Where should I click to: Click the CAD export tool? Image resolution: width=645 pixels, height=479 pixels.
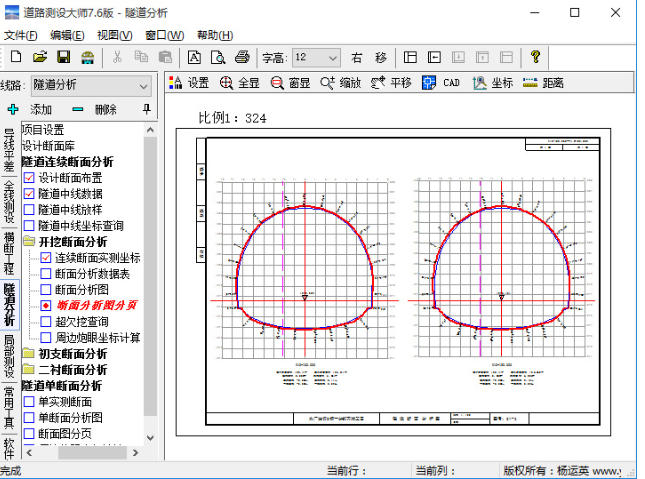tap(442, 83)
